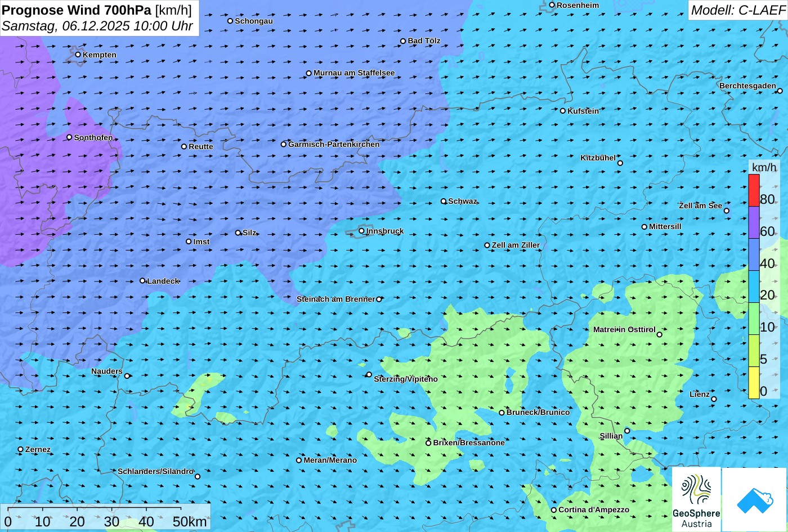
Task: Click the 'Prognose Wind 700hPa' title
Action: pyautogui.click(x=77, y=10)
